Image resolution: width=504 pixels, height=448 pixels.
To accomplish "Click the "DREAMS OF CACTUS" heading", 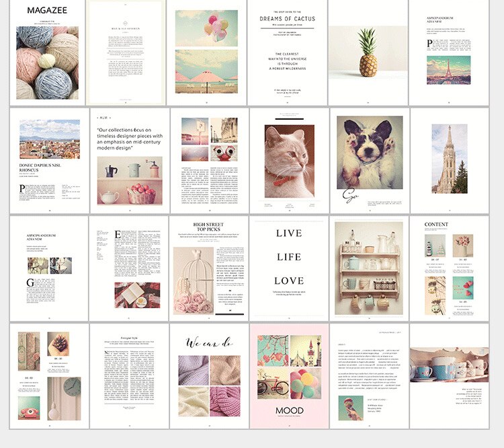I will pos(288,19).
